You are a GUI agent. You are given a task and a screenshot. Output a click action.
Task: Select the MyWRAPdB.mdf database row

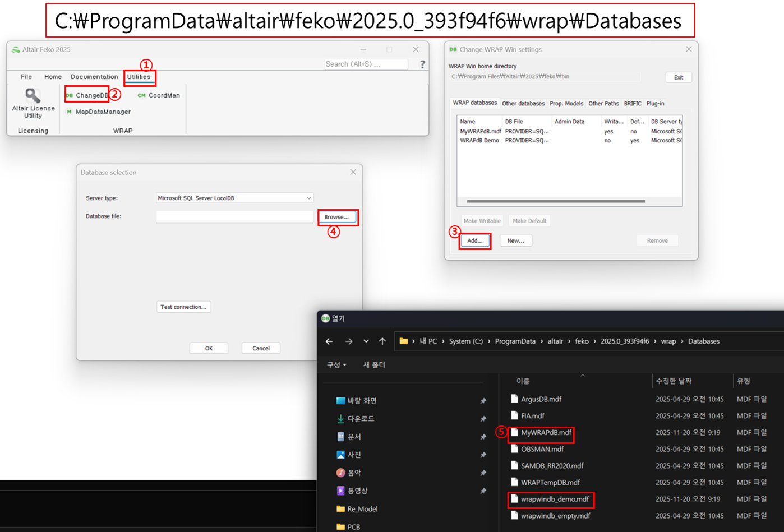click(x=570, y=132)
